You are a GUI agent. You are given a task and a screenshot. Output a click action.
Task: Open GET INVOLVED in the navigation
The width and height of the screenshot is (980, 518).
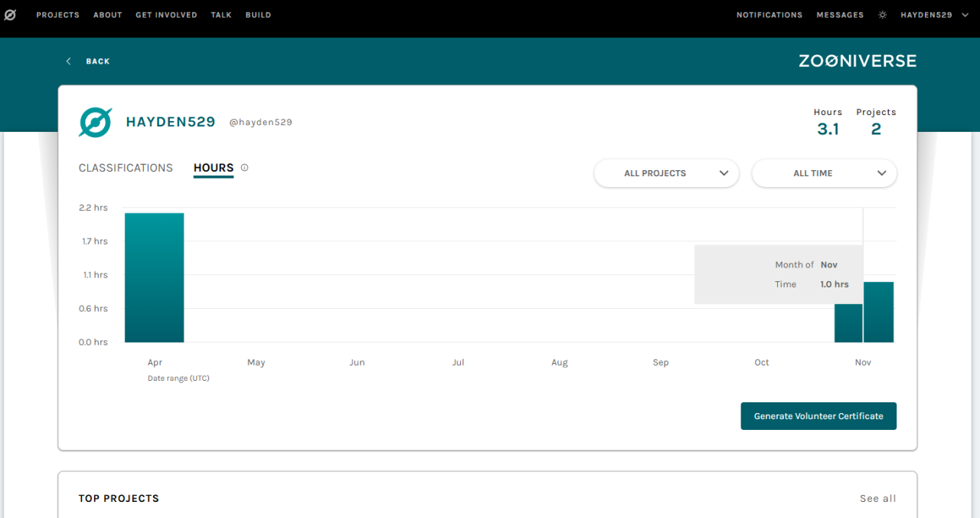[166, 15]
